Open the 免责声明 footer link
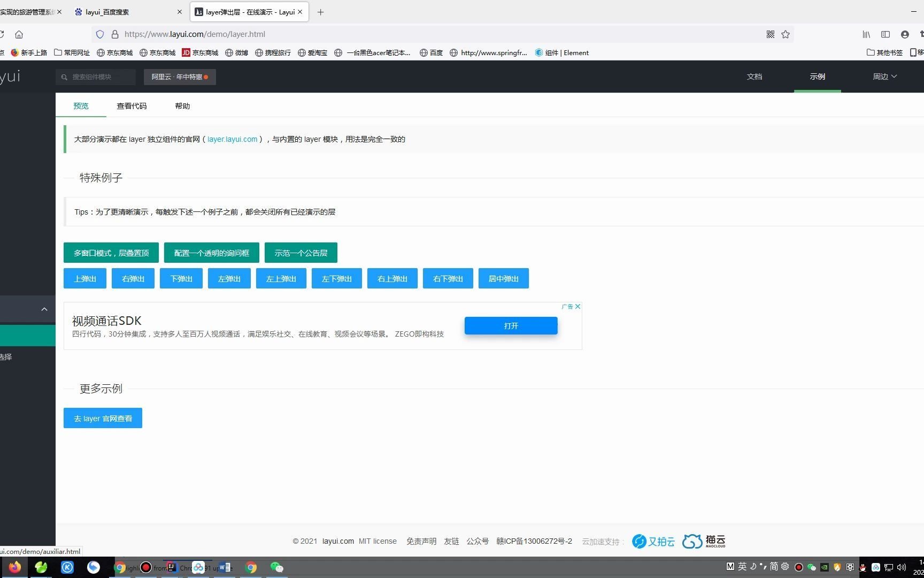The image size is (924, 578). click(x=421, y=541)
